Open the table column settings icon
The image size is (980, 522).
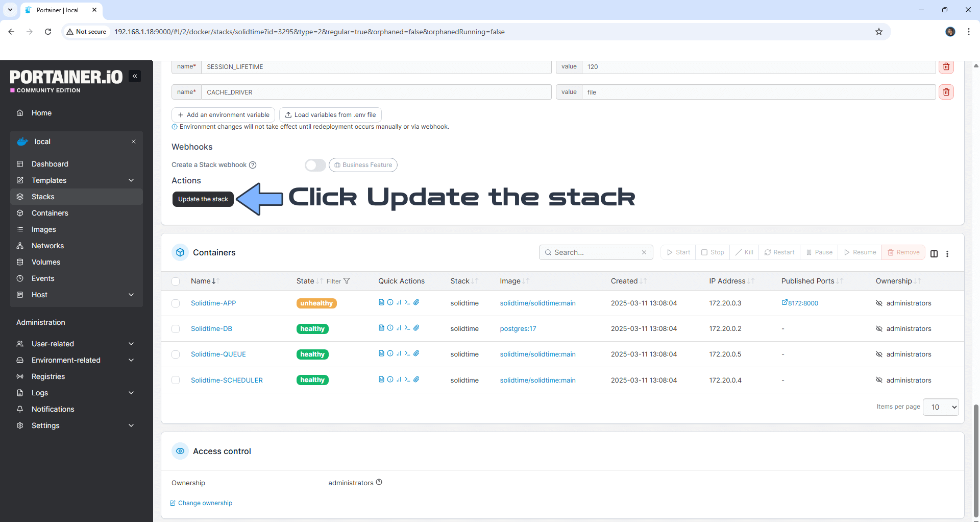point(934,254)
